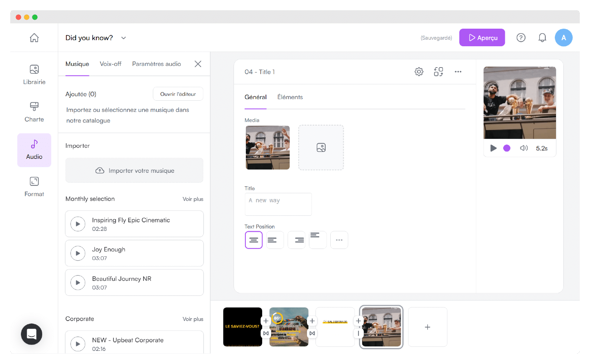Viewport: 590px width, 364px height.
Task: Open the Charte sidebar panel
Action: point(34,112)
